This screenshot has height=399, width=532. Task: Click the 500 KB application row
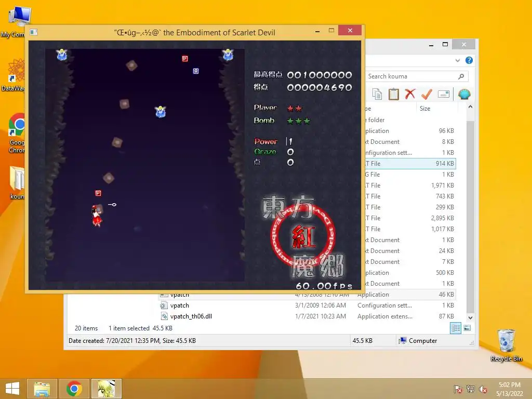[410, 272]
